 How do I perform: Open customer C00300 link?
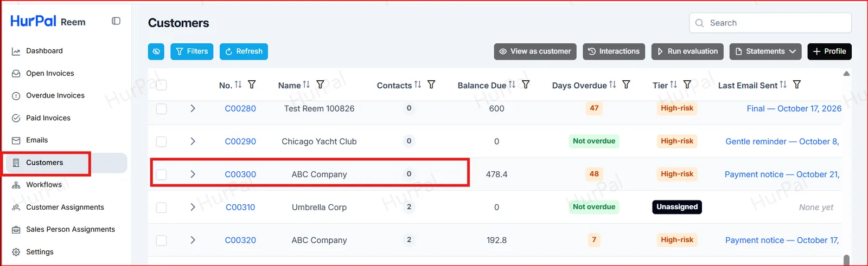240,174
